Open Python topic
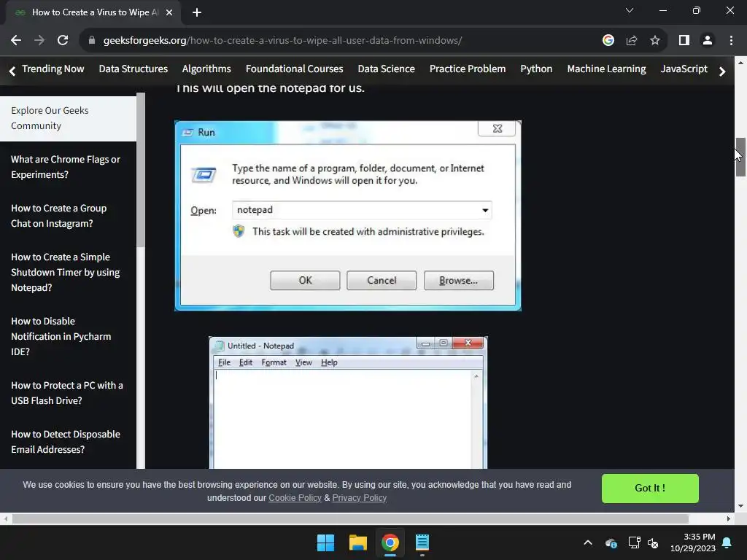747x560 pixels. click(x=536, y=69)
